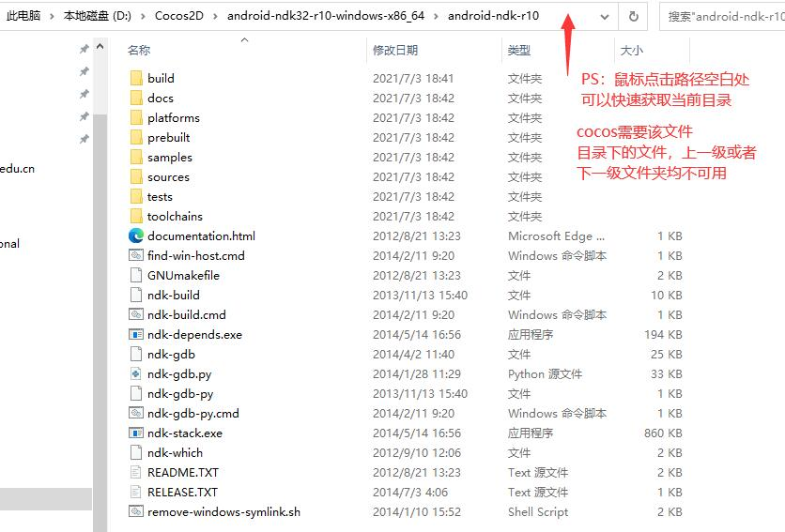Click the search box for android-ndk-r10
The height and width of the screenshot is (532, 785).
(x=722, y=17)
